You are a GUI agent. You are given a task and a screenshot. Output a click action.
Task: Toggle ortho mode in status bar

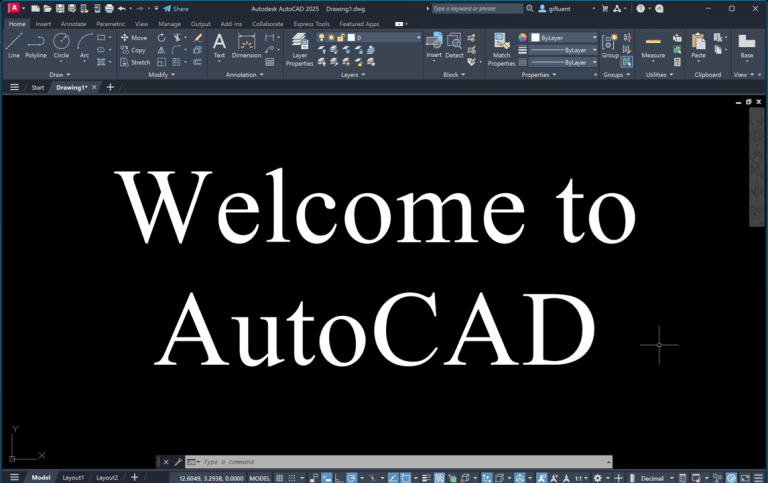[338, 478]
